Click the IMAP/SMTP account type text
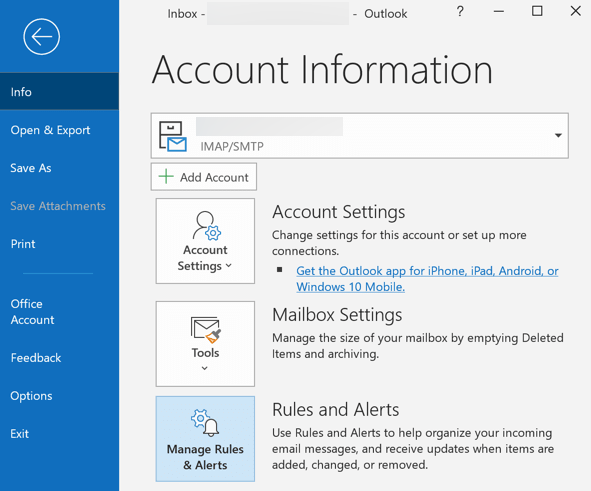 pos(232,146)
